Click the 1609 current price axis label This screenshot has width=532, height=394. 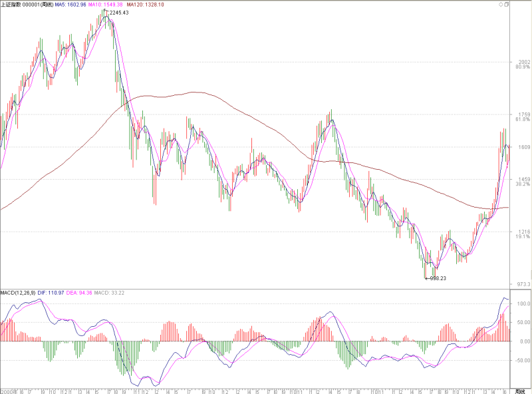pos(524,147)
